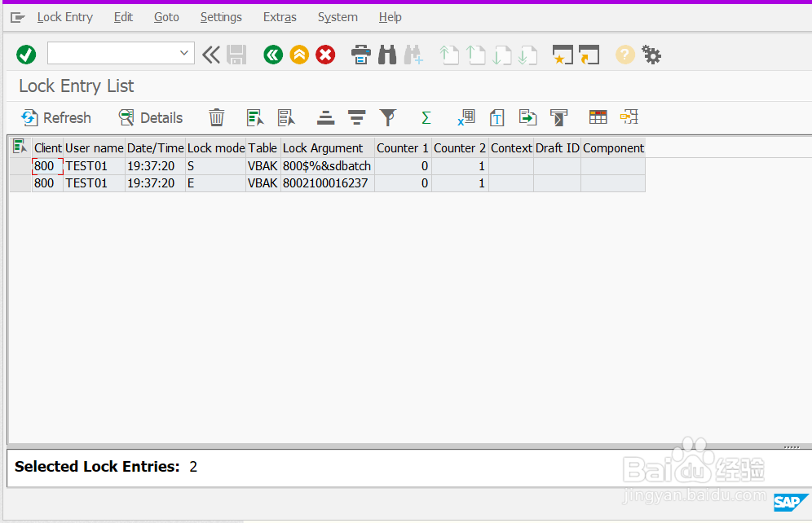Click lock mode S cell
Image resolution: width=812 pixels, height=523 pixels.
[x=215, y=166]
